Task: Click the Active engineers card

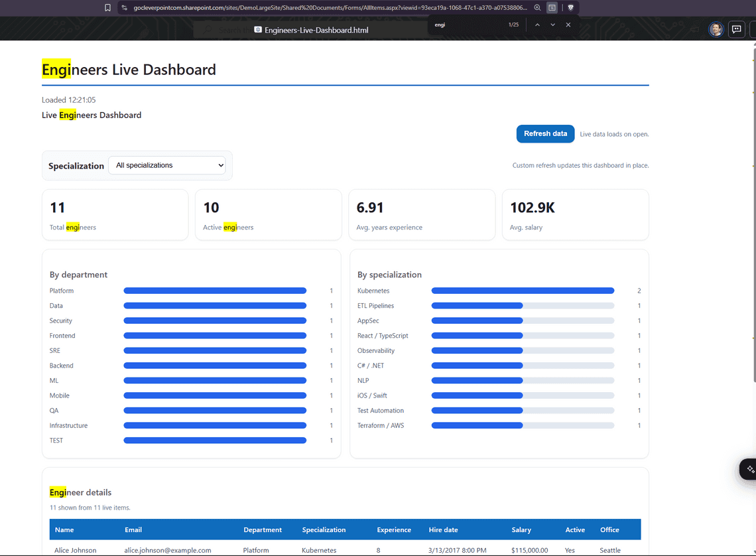Action: pos(269,214)
